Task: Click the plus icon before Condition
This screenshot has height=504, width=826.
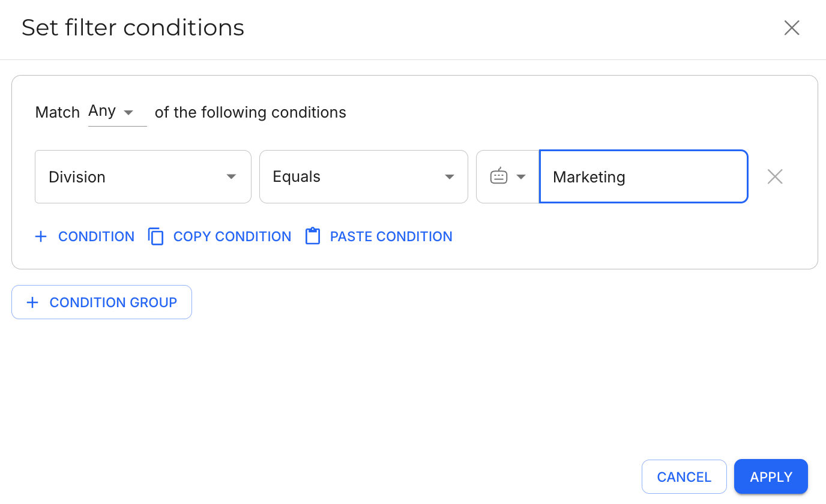Action: [x=41, y=236]
